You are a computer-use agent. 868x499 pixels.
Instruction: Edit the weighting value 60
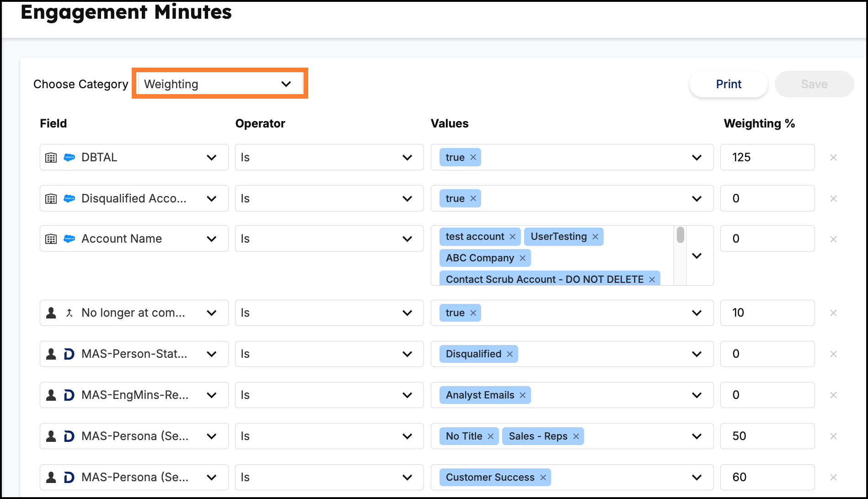(767, 477)
